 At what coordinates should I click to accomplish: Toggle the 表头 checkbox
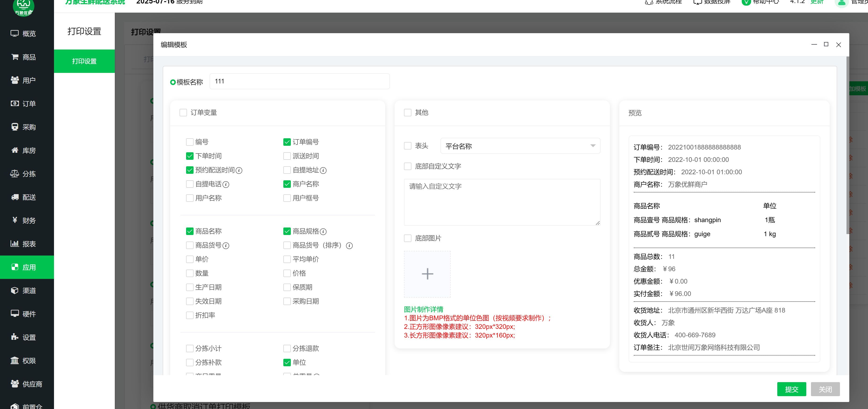[x=407, y=146]
